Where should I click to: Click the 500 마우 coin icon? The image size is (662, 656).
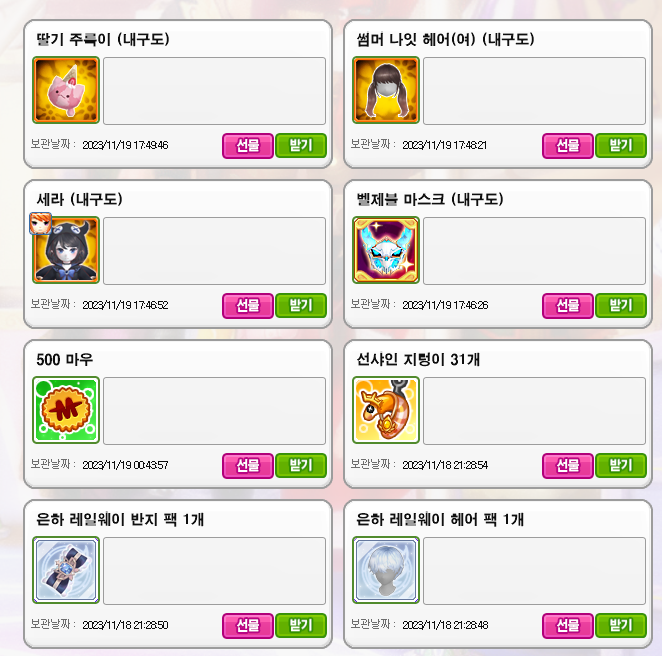[66, 410]
